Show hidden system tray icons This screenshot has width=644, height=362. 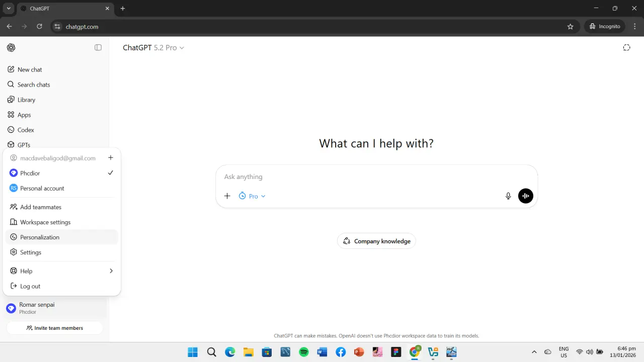(x=534, y=352)
